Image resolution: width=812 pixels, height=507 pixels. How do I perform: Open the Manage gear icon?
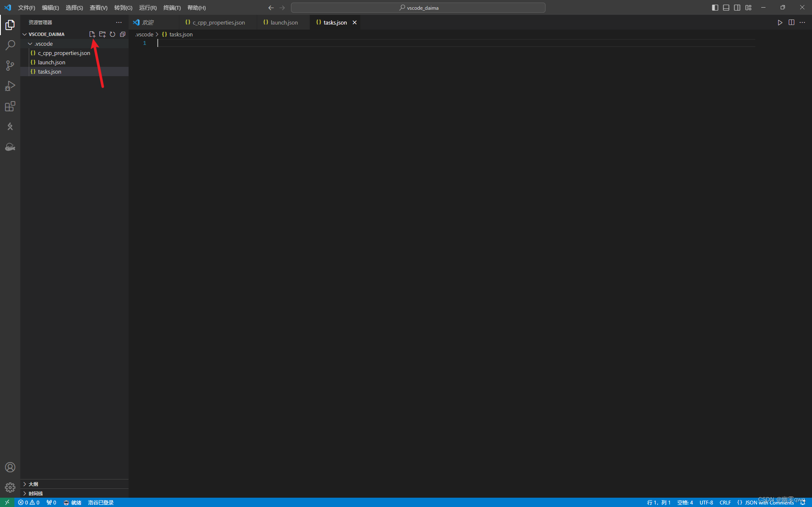10,488
